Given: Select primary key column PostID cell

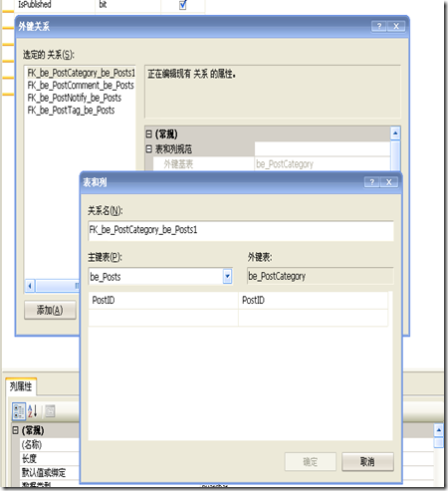Looking at the screenshot, I should pos(163,300).
